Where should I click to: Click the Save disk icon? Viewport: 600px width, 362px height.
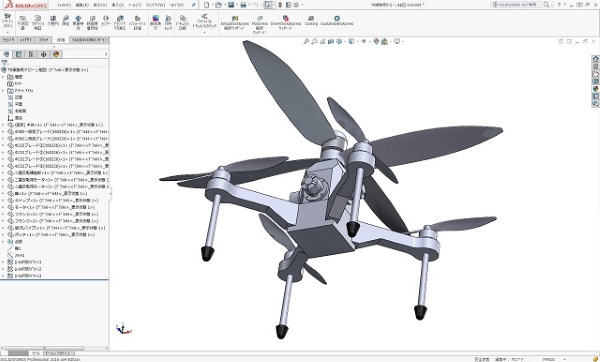231,5
